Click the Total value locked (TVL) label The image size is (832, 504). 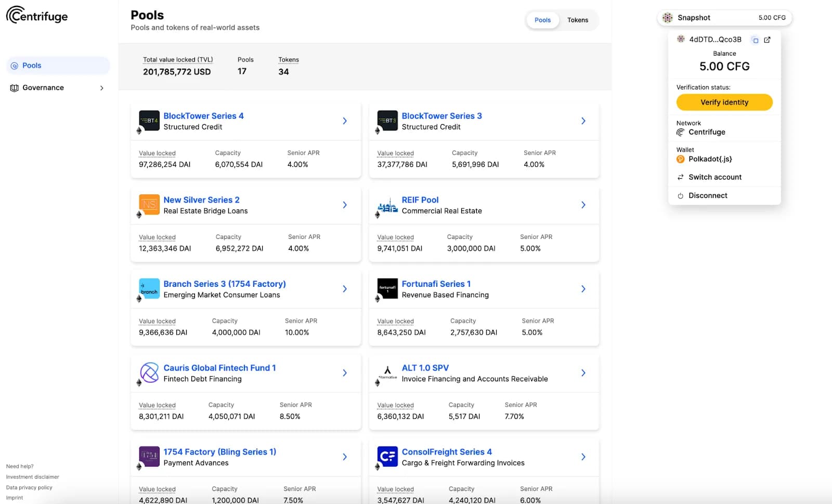(178, 60)
